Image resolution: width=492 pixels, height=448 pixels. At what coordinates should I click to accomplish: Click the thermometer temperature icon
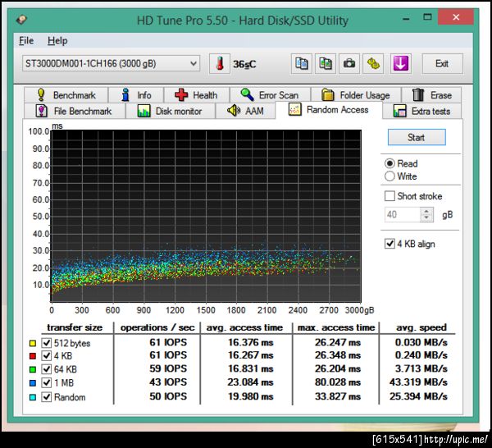[x=220, y=64]
